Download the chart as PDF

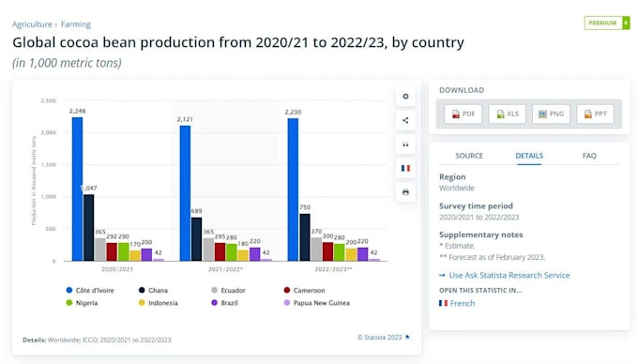[463, 114]
